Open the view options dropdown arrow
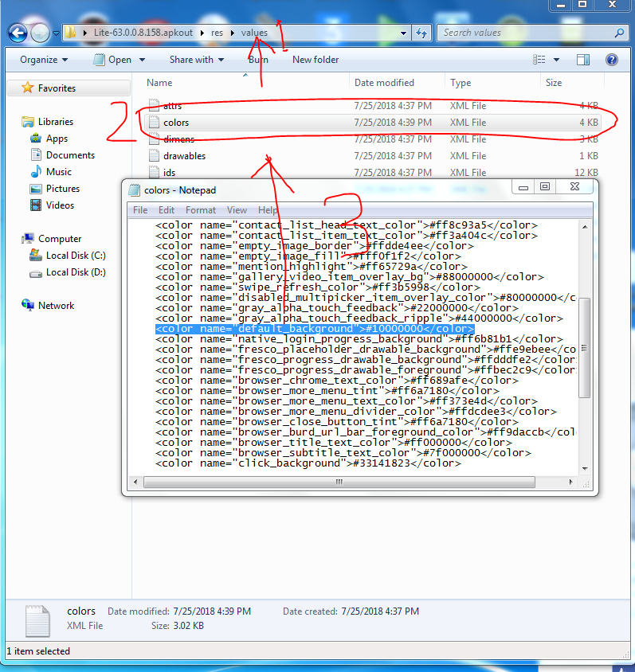The height and width of the screenshot is (672, 635). [x=556, y=60]
